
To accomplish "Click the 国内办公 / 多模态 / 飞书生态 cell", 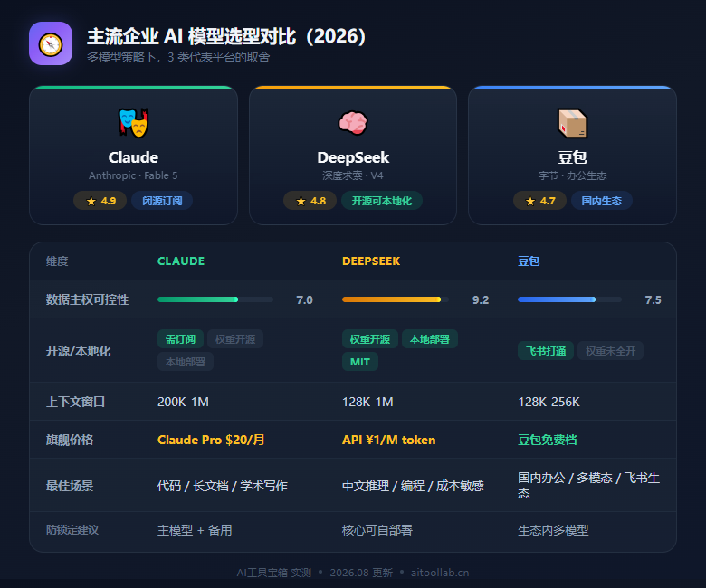I will (589, 486).
